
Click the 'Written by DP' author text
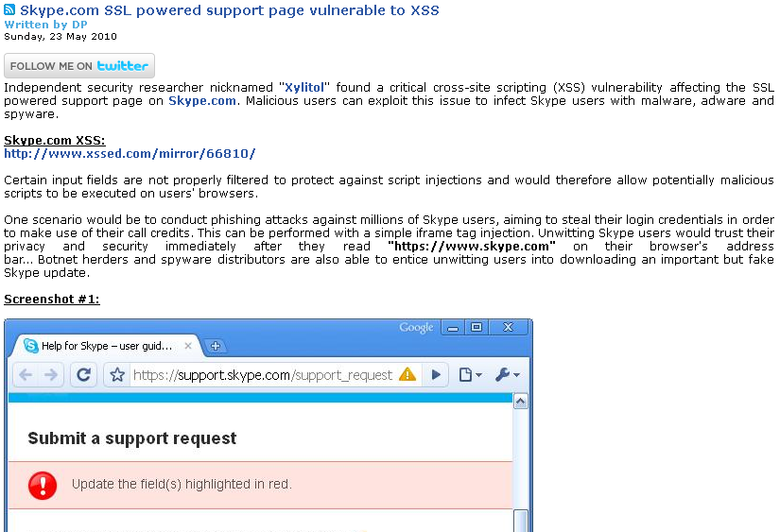45,25
